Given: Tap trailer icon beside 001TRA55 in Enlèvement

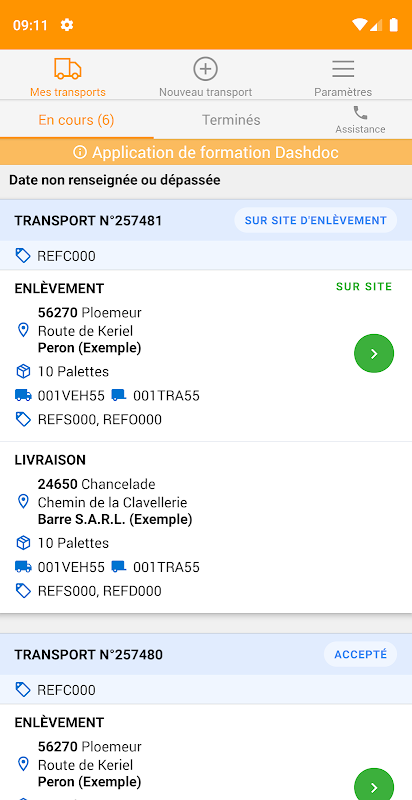Looking at the screenshot, I should (118, 395).
